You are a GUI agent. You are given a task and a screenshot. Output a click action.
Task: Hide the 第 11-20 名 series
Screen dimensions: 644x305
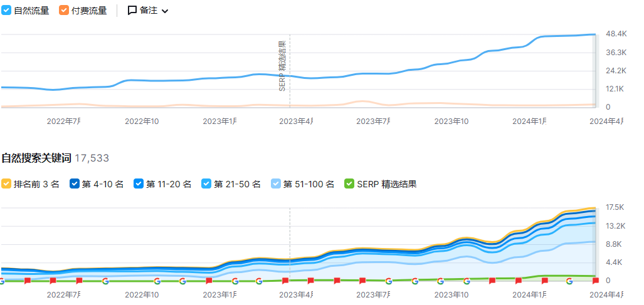tap(139, 184)
